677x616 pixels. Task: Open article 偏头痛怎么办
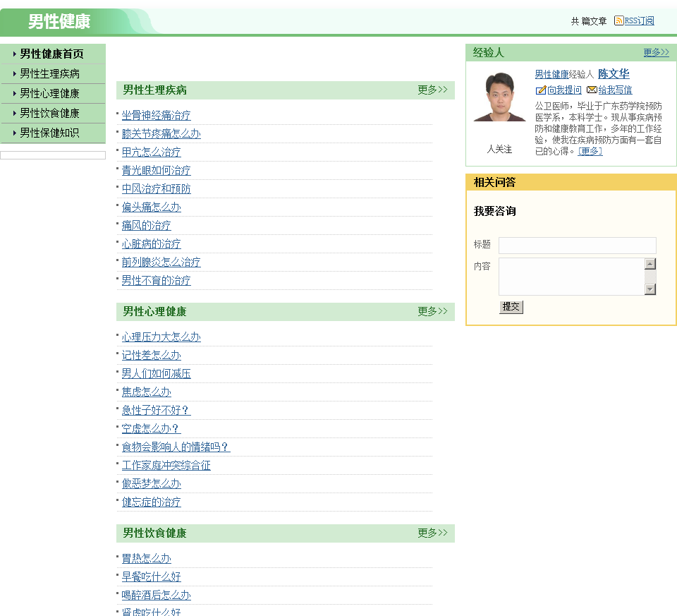[151, 207]
